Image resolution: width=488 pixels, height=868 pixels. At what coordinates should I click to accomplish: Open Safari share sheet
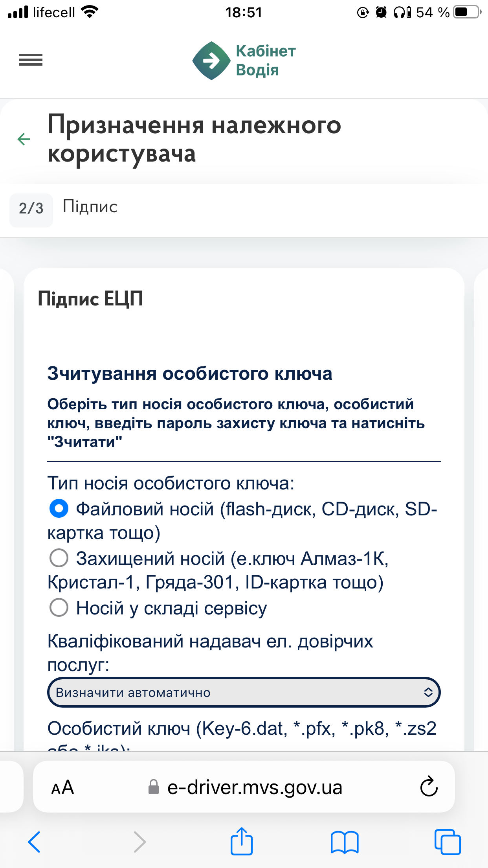pos(241,841)
